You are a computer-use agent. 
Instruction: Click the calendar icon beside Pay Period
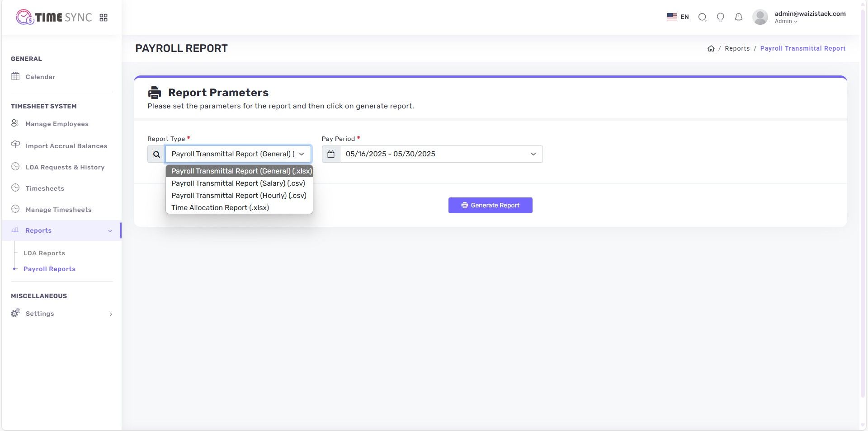(331, 155)
